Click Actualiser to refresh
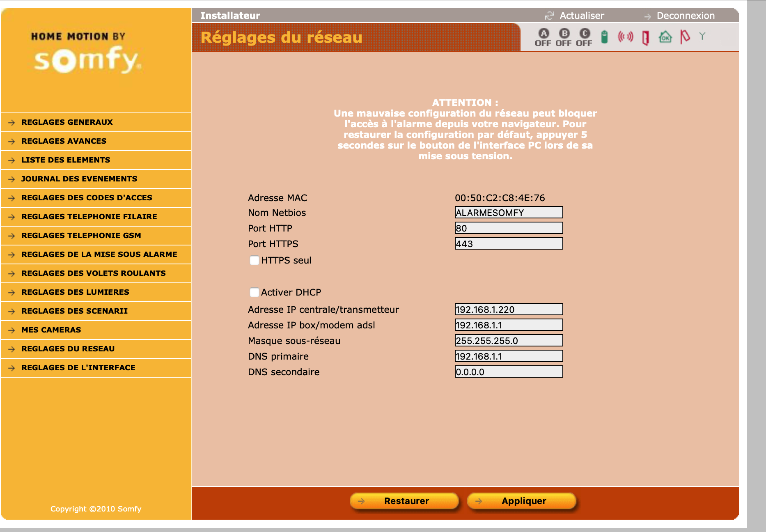 point(582,16)
